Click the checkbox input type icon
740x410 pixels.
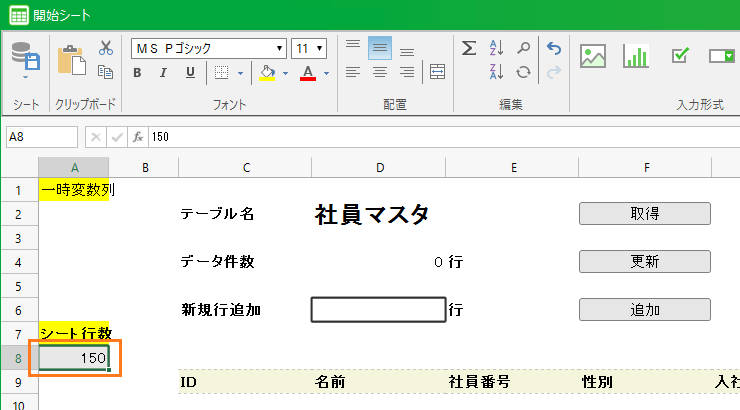680,56
